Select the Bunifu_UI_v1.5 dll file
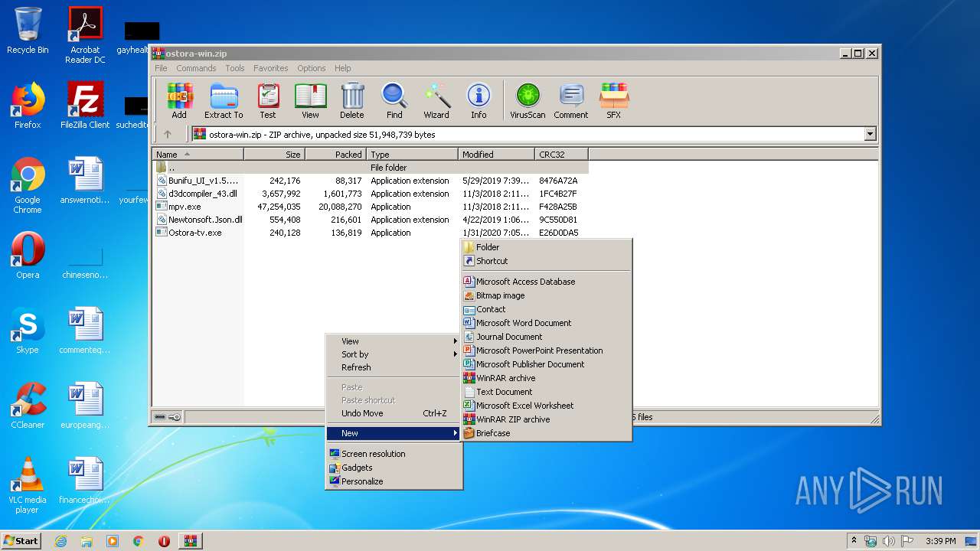The width and height of the screenshot is (980, 551). click(371, 181)
